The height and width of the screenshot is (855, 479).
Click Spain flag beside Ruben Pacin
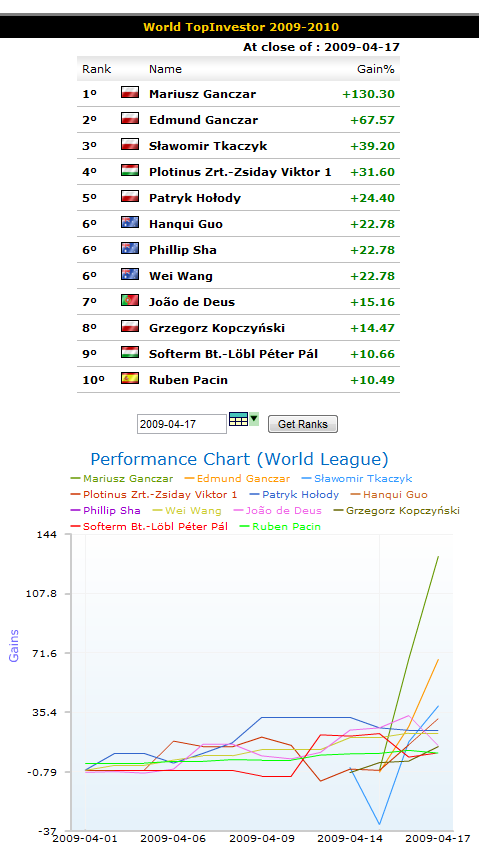click(130, 378)
